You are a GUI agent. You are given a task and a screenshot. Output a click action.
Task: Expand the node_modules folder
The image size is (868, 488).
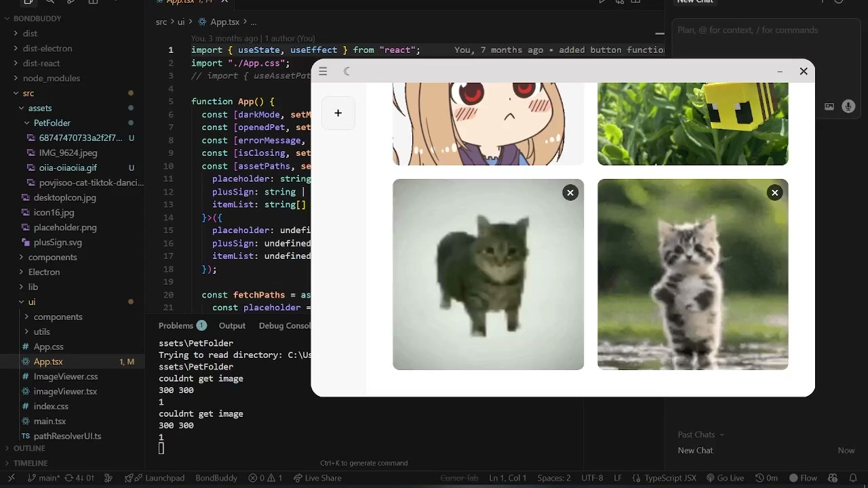click(52, 78)
